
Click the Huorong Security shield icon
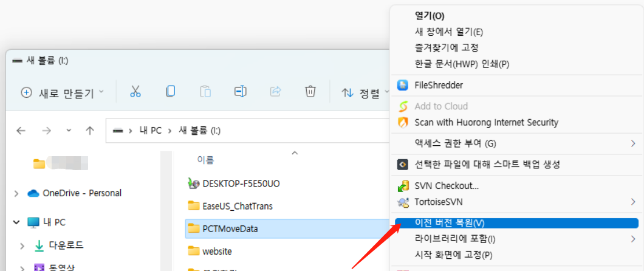[402, 122]
